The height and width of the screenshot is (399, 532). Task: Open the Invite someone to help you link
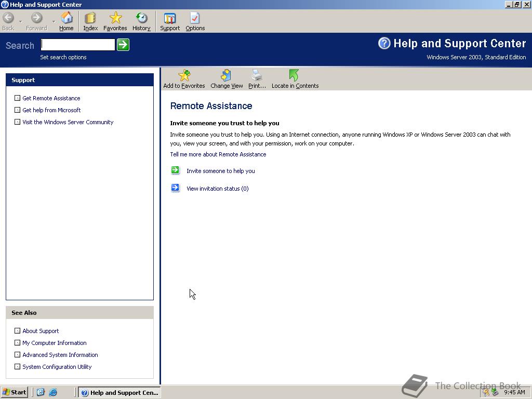220,170
